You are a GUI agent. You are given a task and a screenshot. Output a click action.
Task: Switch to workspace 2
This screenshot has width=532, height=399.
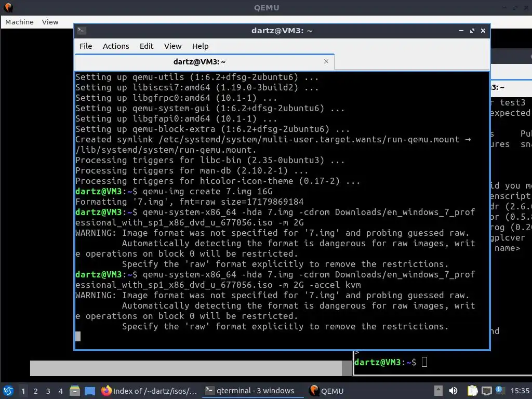point(36,391)
